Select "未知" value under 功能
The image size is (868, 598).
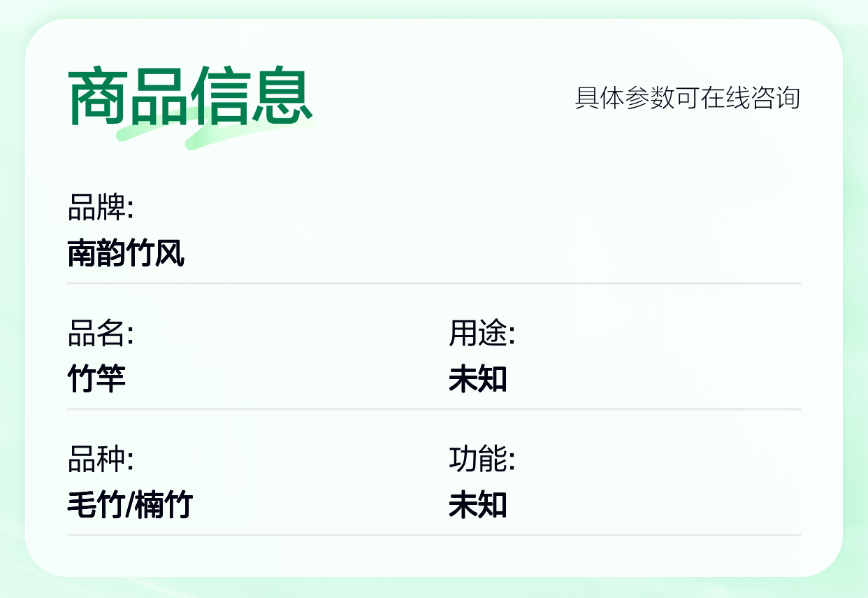[477, 505]
